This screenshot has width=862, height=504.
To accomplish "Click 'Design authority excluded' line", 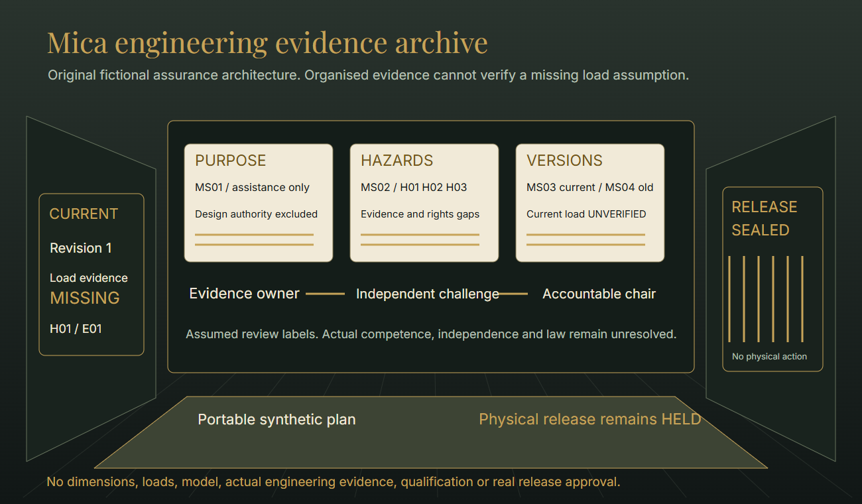I will (x=256, y=214).
